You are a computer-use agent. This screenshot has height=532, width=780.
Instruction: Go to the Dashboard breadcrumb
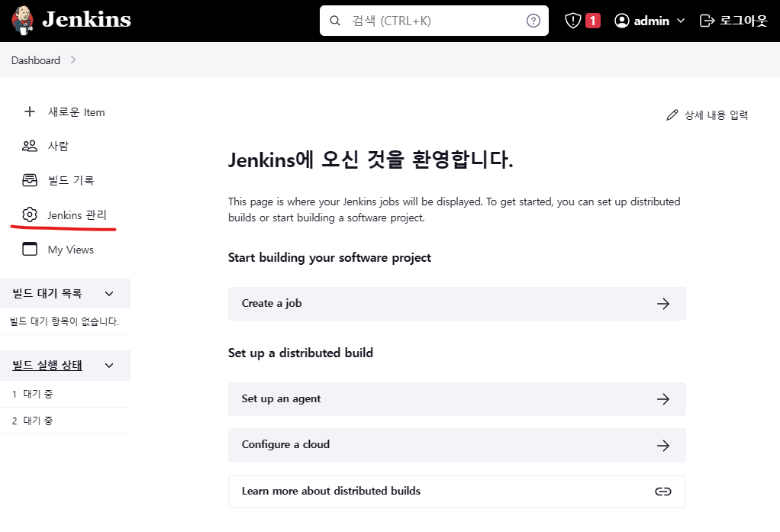(x=36, y=60)
